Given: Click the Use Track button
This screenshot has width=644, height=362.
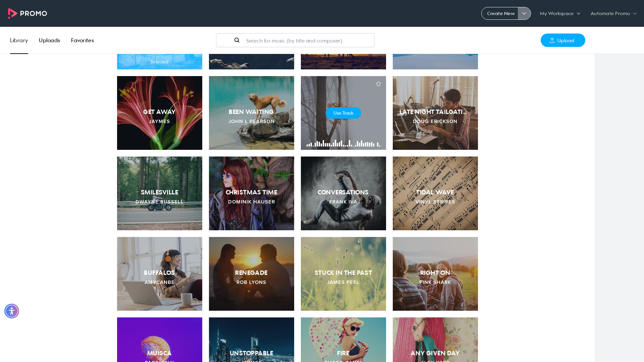Looking at the screenshot, I should click(343, 113).
